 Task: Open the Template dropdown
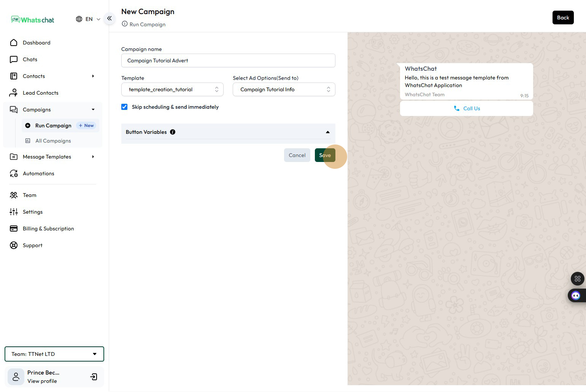[x=172, y=89]
